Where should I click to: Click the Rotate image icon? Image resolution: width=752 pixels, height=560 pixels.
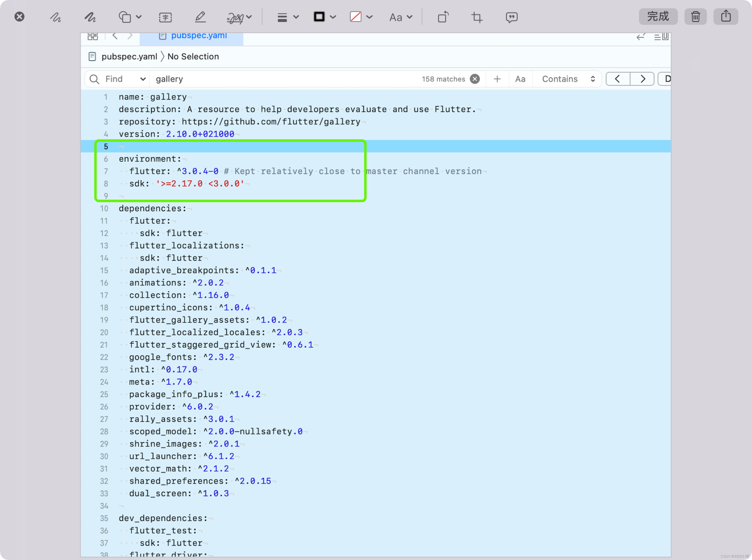(x=443, y=17)
